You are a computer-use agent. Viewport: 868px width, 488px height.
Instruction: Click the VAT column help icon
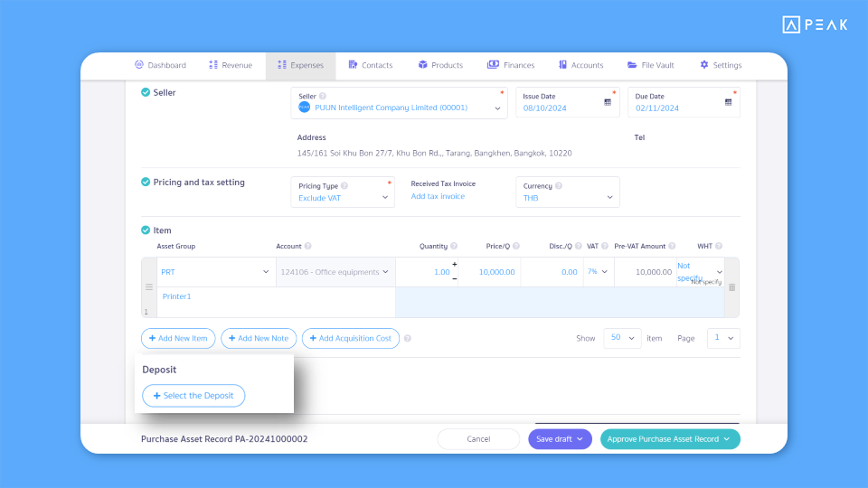[605, 246]
